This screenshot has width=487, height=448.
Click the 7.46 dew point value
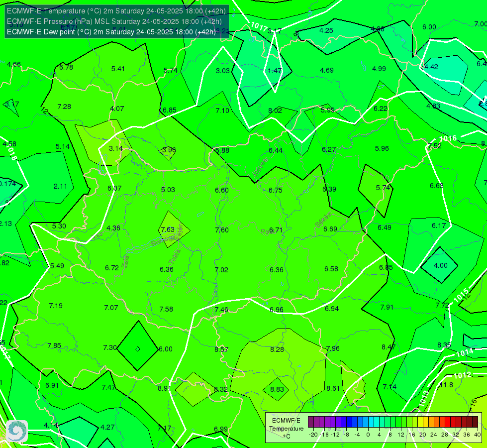pos(221,310)
